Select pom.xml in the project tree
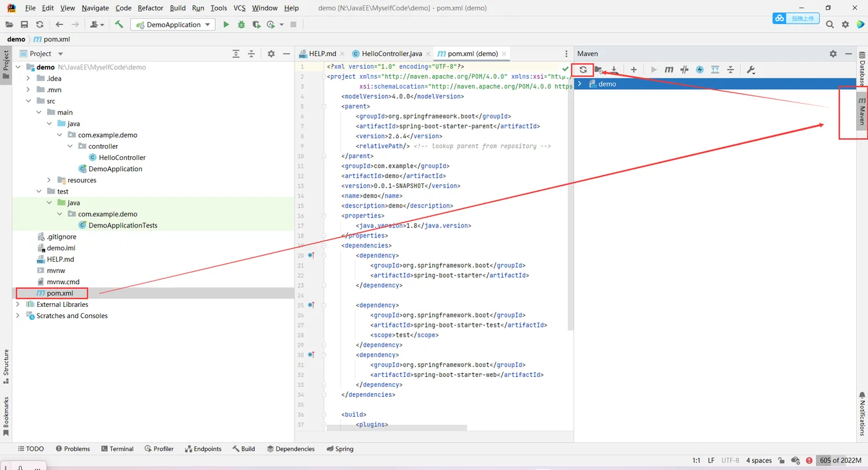 (60, 293)
